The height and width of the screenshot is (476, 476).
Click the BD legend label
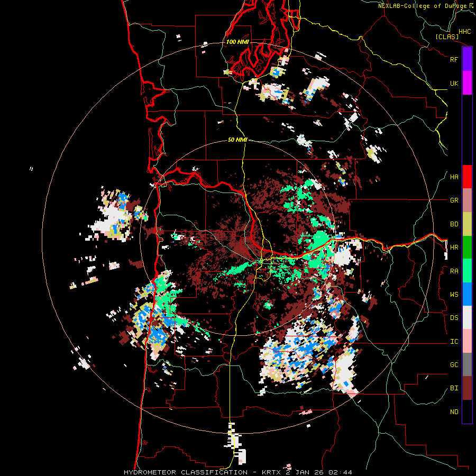454,224
